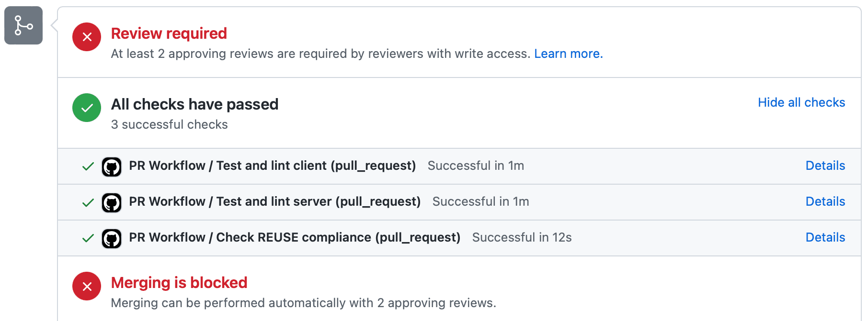Click the Merging is blocked heading
The height and width of the screenshot is (321, 868).
point(179,283)
